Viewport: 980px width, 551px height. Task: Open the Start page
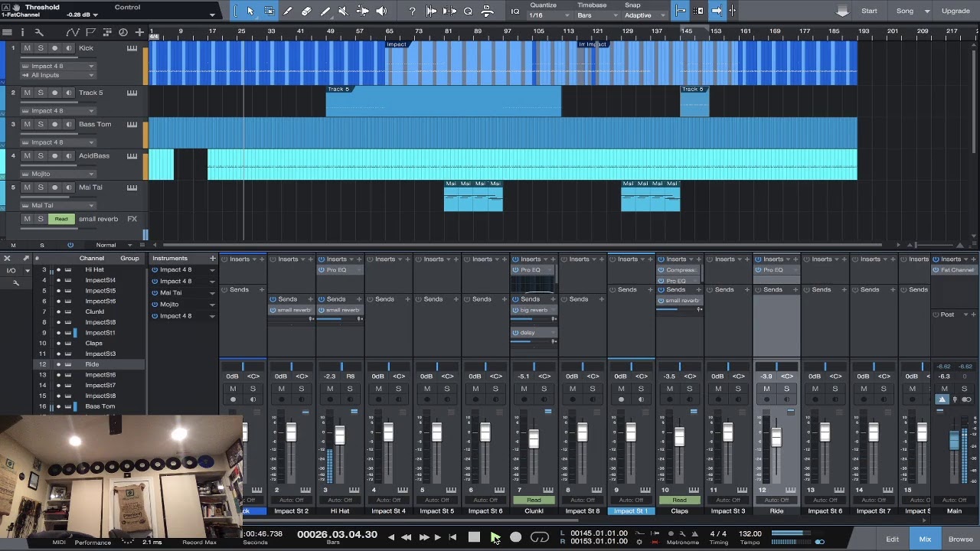click(870, 11)
